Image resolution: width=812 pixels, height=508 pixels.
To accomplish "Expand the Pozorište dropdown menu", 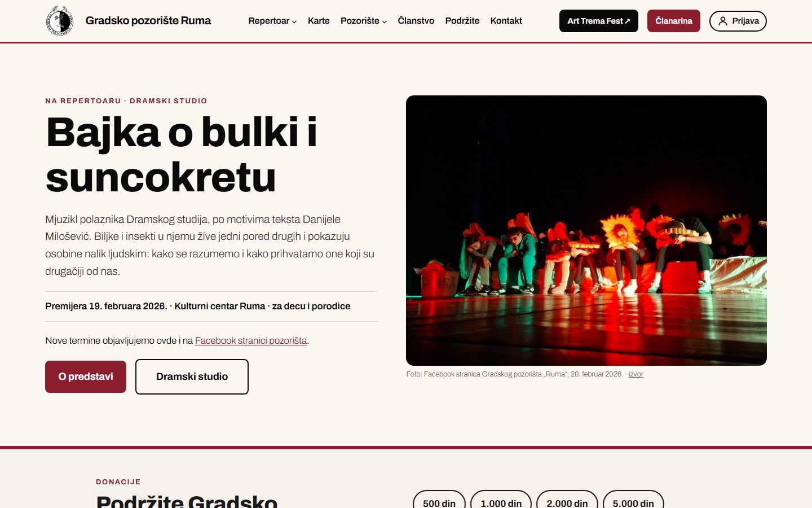I will click(364, 21).
